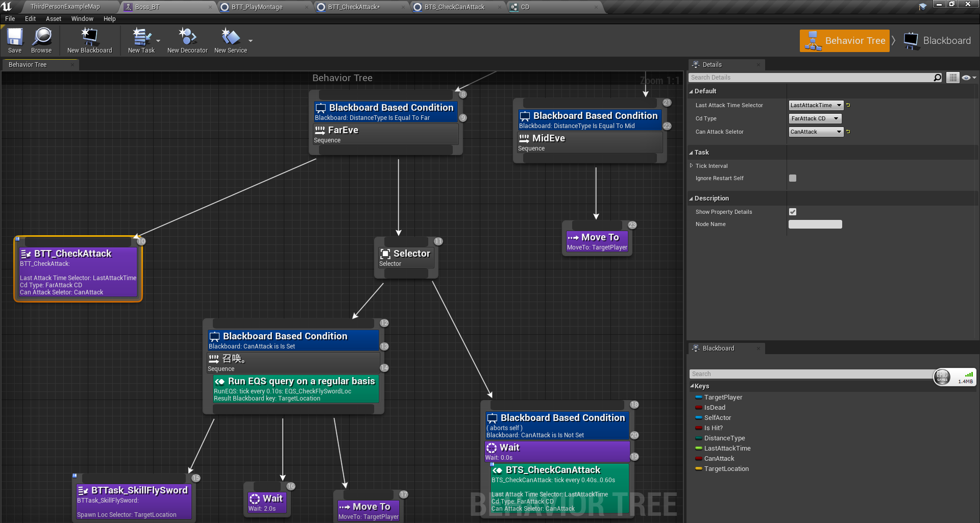Click the green pill beside LastAttackTime key

pyautogui.click(x=698, y=448)
